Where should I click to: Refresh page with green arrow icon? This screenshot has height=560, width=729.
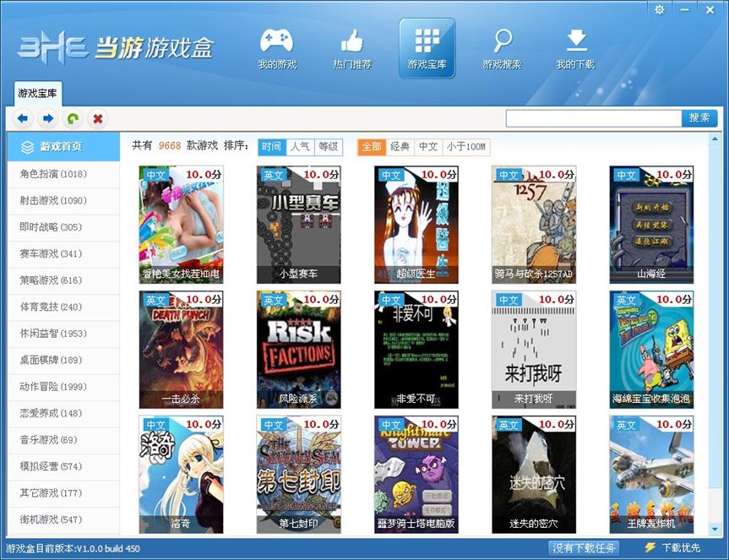(73, 118)
